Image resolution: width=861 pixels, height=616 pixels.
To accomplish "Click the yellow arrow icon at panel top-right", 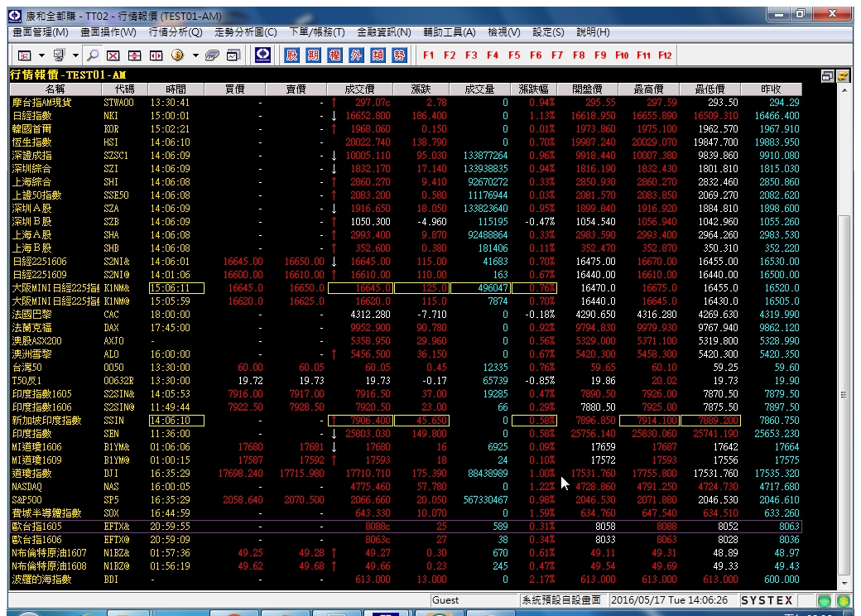I will click(x=843, y=76).
